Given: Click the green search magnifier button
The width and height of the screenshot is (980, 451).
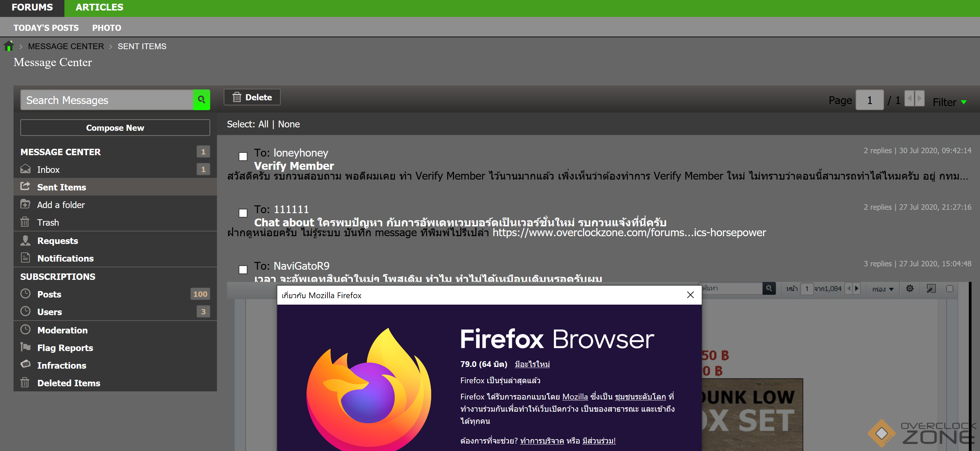Looking at the screenshot, I should click(201, 100).
